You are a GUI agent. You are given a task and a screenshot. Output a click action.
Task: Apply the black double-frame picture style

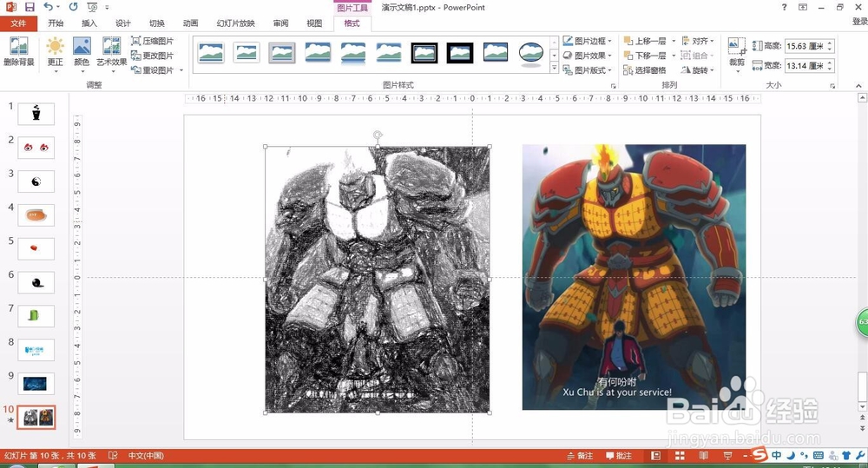pyautogui.click(x=424, y=53)
